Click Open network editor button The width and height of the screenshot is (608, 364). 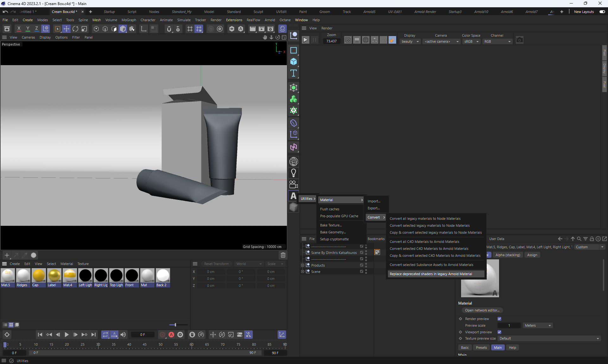click(482, 310)
